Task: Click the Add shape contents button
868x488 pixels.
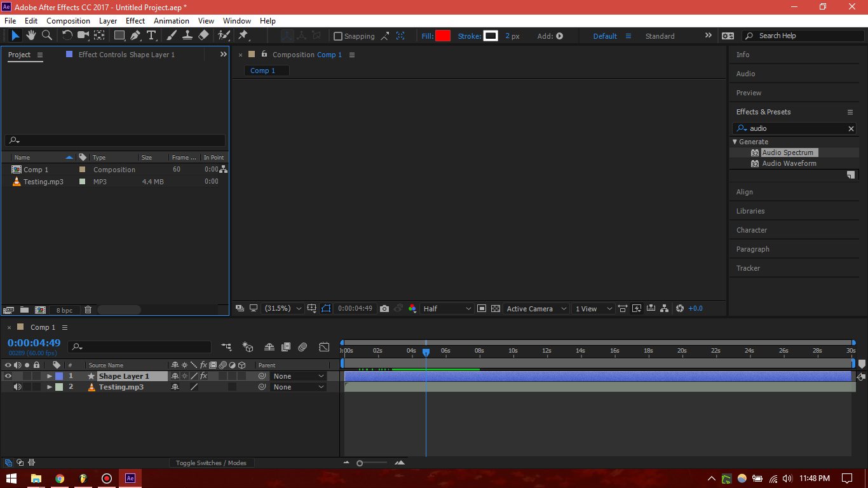Action: [x=559, y=36]
